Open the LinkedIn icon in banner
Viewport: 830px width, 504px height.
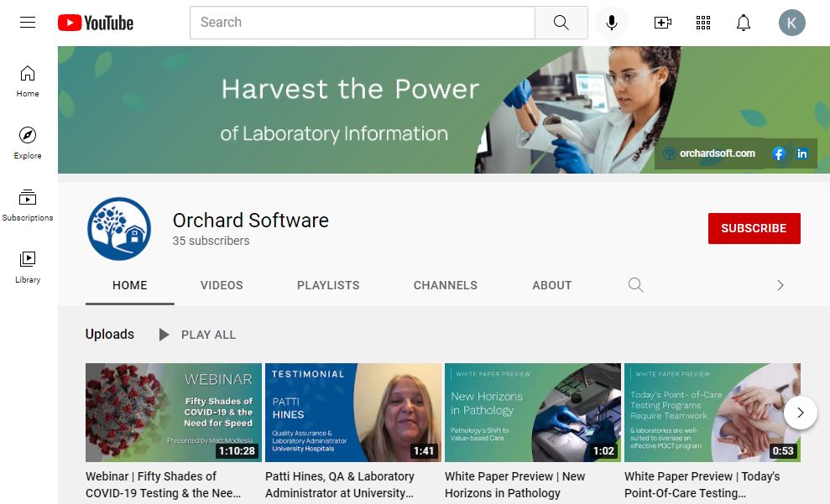click(x=802, y=153)
